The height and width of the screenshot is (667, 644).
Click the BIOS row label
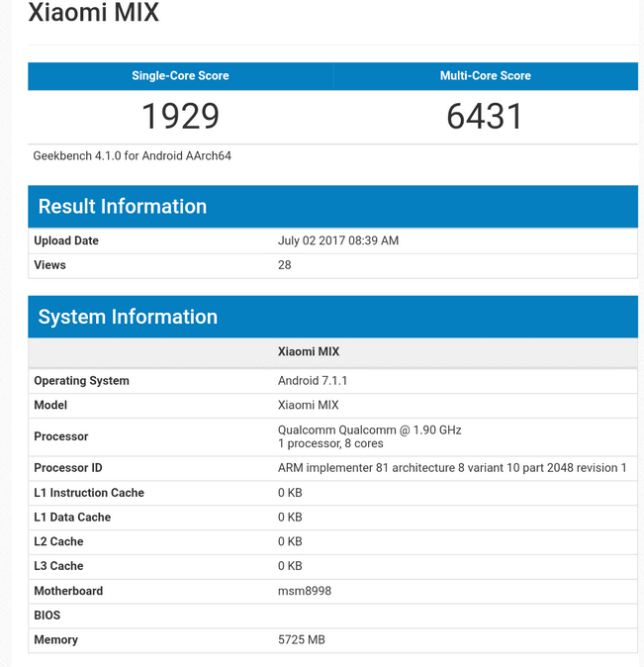click(46, 616)
